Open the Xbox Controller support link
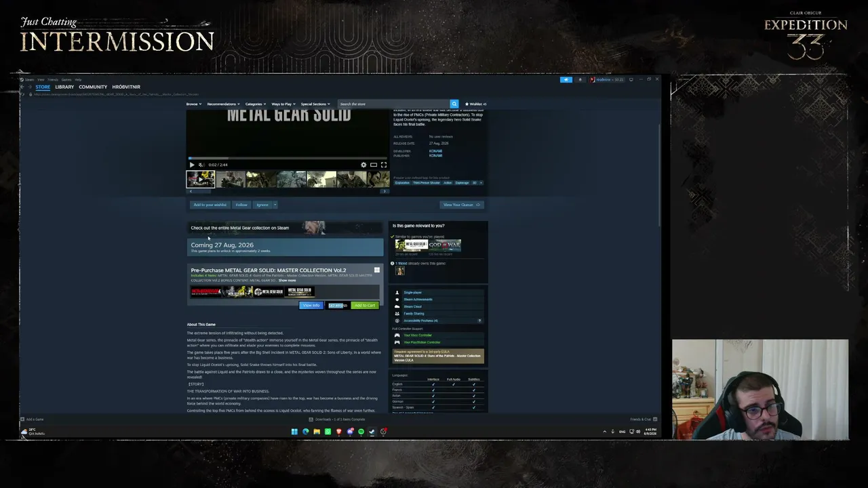Screen dimensions: 868x488 pyautogui.click(x=418, y=335)
